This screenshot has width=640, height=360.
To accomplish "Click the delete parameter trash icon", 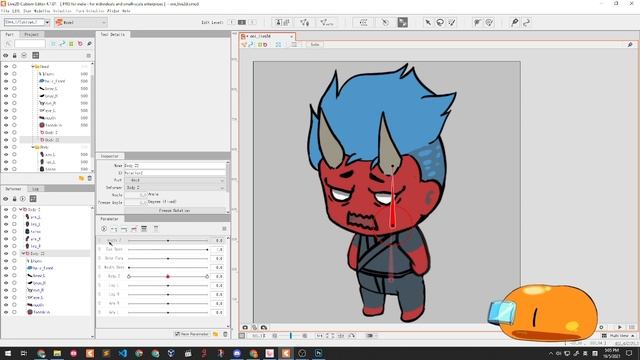I will coord(225,334).
